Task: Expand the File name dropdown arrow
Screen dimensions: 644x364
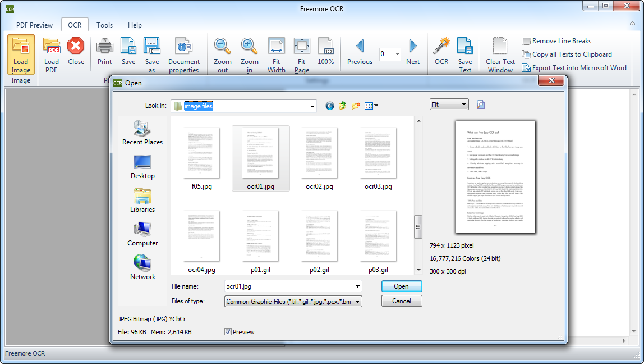Action: (x=357, y=286)
